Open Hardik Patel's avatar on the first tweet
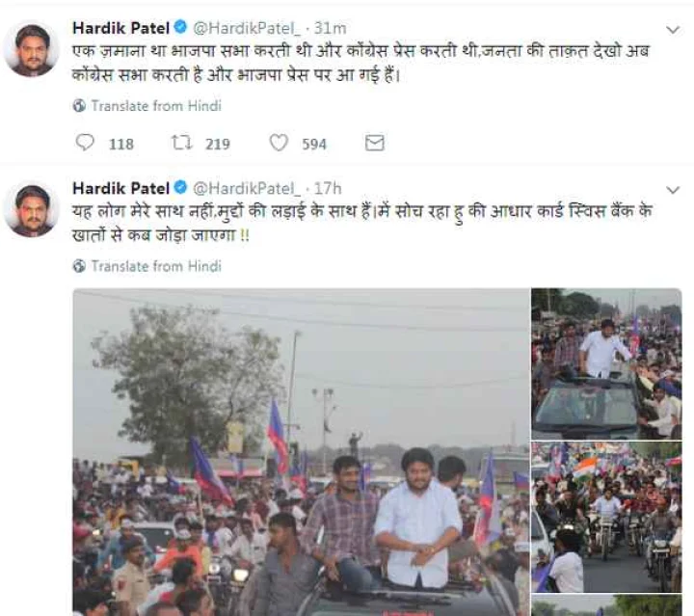 pos(32,49)
